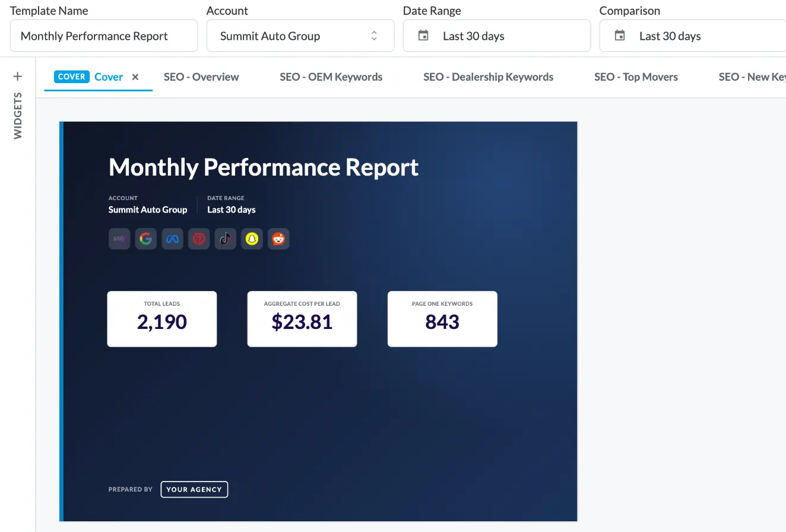Click the Reddit icon on cover
786x532 pixels.
pyautogui.click(x=278, y=239)
